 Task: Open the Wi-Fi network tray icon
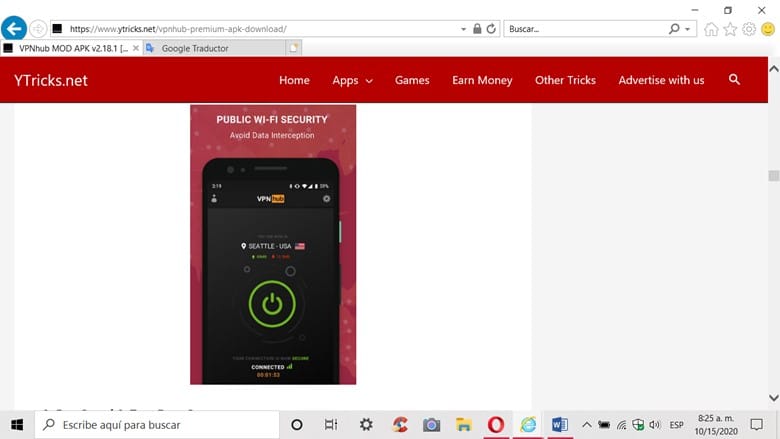pos(621,425)
